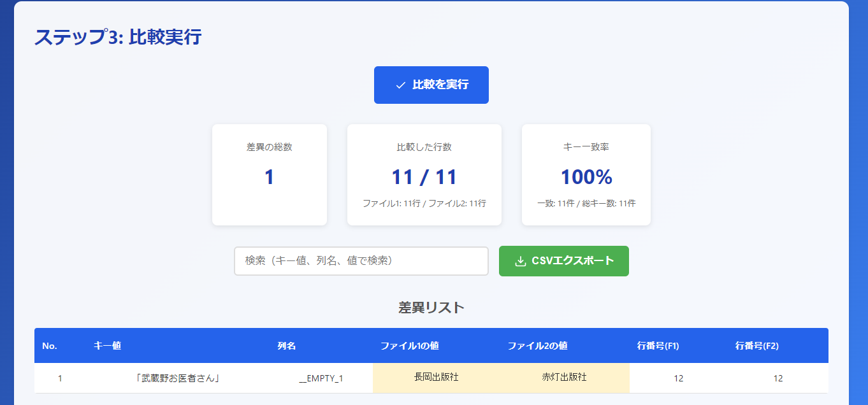Click the 比較した行数 card showing 11 / 11

pos(424,174)
